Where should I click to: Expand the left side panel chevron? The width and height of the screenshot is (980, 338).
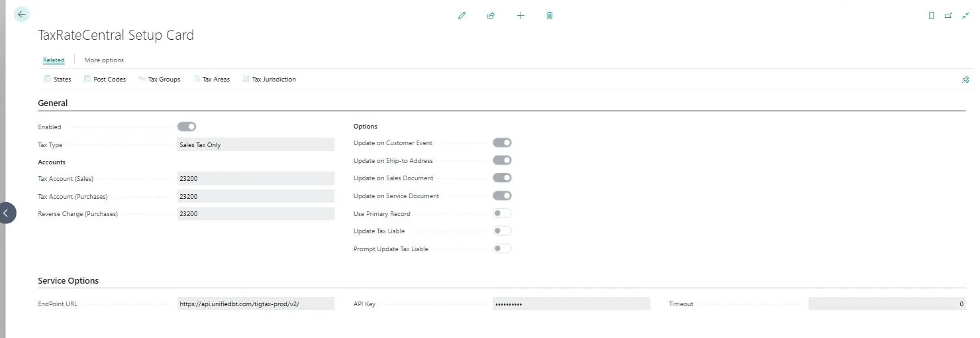[x=7, y=213]
